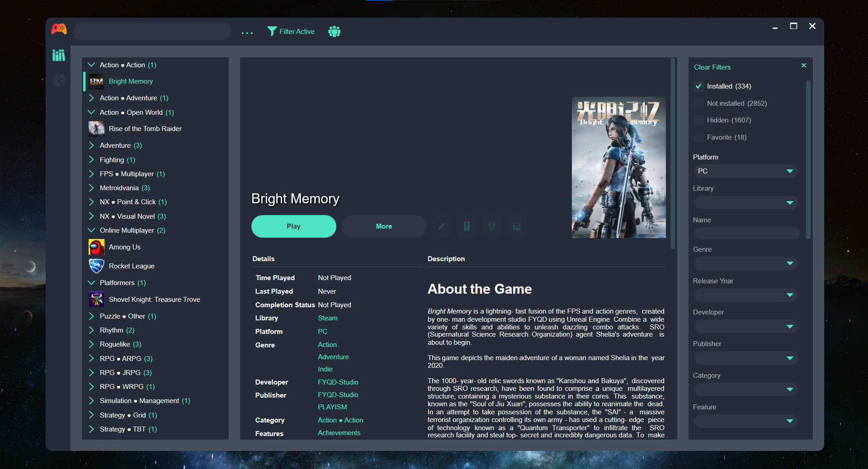Click the Indie genre link
Viewport: 868px width, 469px height.
(x=325, y=369)
